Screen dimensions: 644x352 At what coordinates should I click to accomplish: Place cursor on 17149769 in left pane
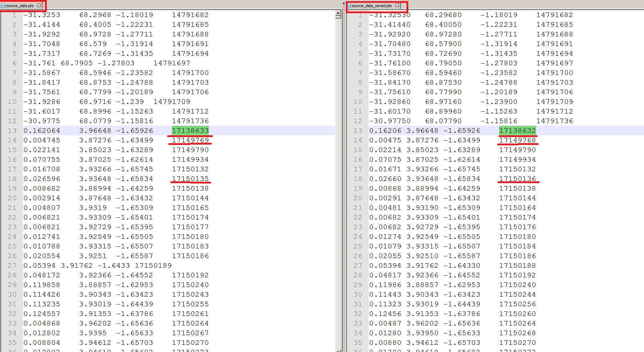pyautogui.click(x=190, y=140)
